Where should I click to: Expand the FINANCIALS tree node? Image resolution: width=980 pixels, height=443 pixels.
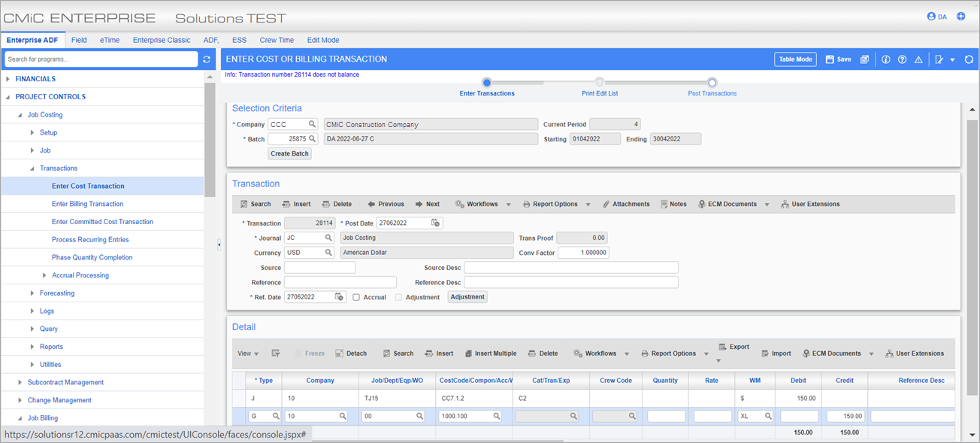coord(8,79)
